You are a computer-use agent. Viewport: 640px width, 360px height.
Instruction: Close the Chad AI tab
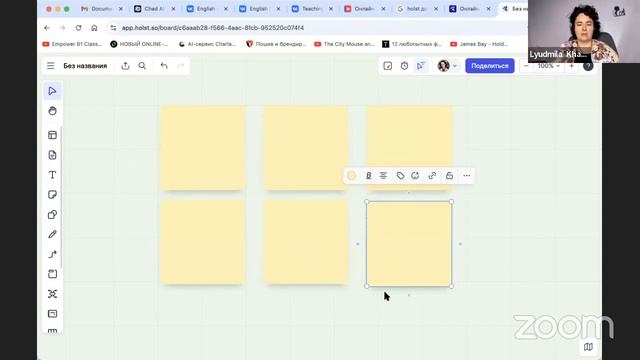[173, 9]
